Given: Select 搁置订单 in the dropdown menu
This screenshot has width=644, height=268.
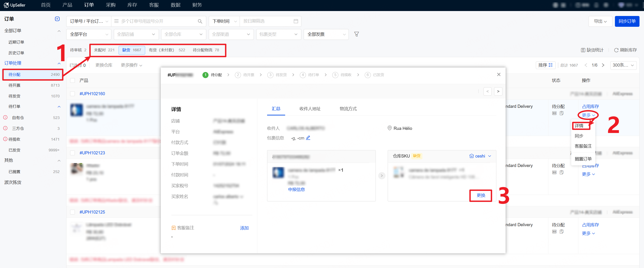Looking at the screenshot, I should (x=583, y=159).
